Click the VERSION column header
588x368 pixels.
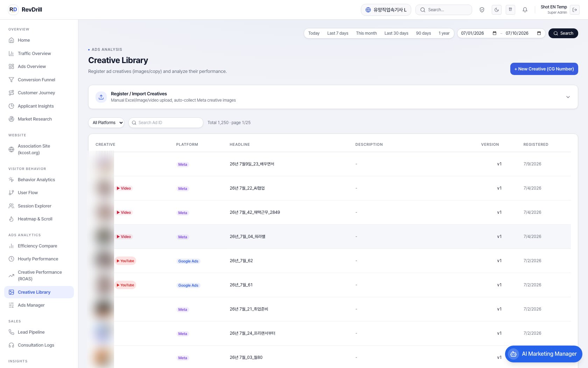coord(490,144)
